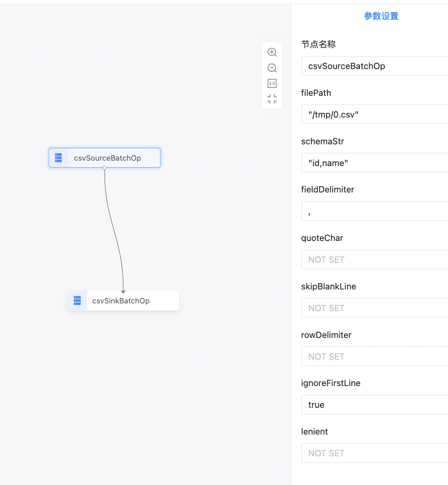This screenshot has height=485, width=448.
Task: Edit the 节点名称 field
Action: click(x=375, y=66)
